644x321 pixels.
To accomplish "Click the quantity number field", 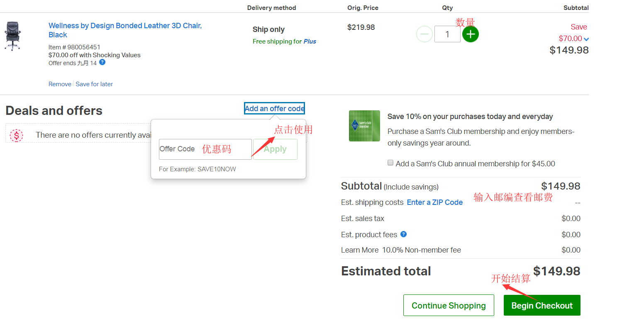I will point(447,34).
